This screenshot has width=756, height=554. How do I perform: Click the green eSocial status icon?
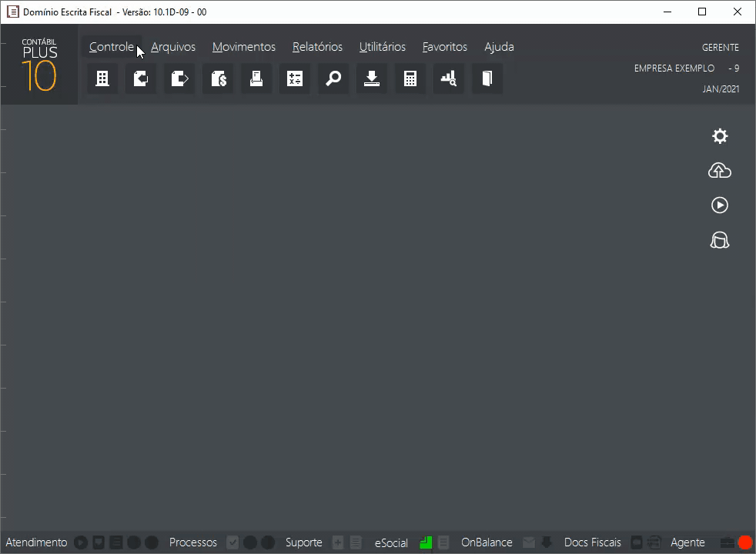[x=426, y=542]
